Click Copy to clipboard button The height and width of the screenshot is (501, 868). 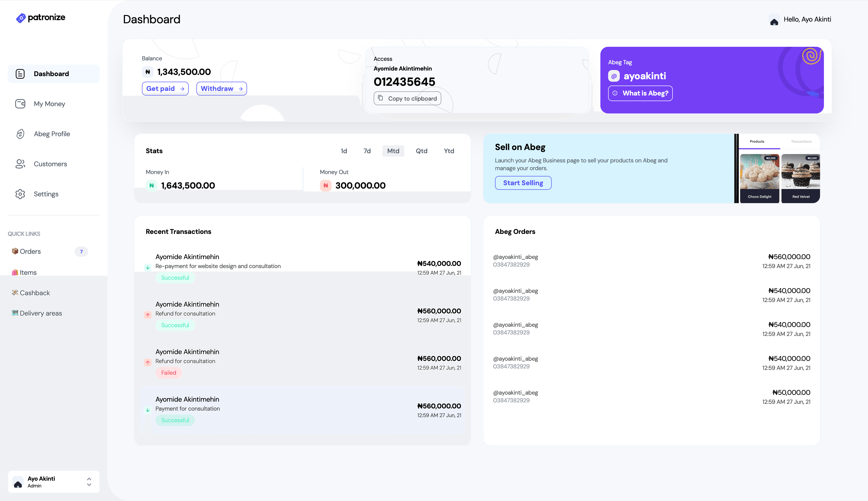pos(407,98)
